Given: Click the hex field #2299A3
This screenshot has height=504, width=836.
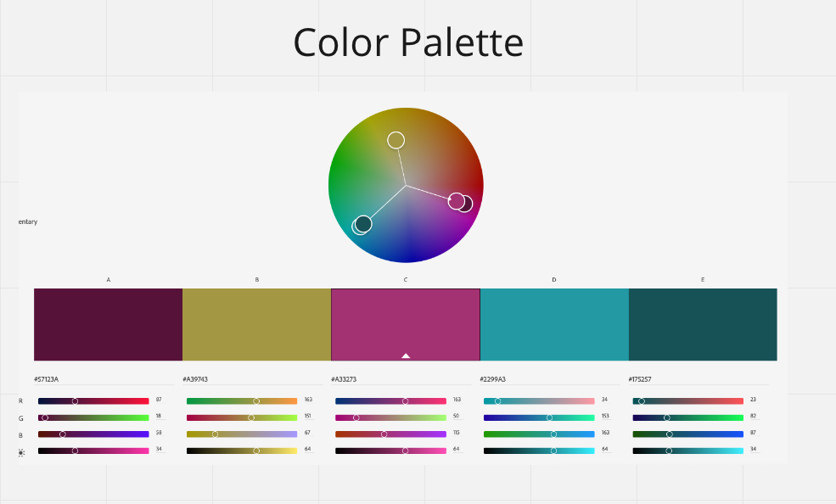Looking at the screenshot, I should (550, 379).
